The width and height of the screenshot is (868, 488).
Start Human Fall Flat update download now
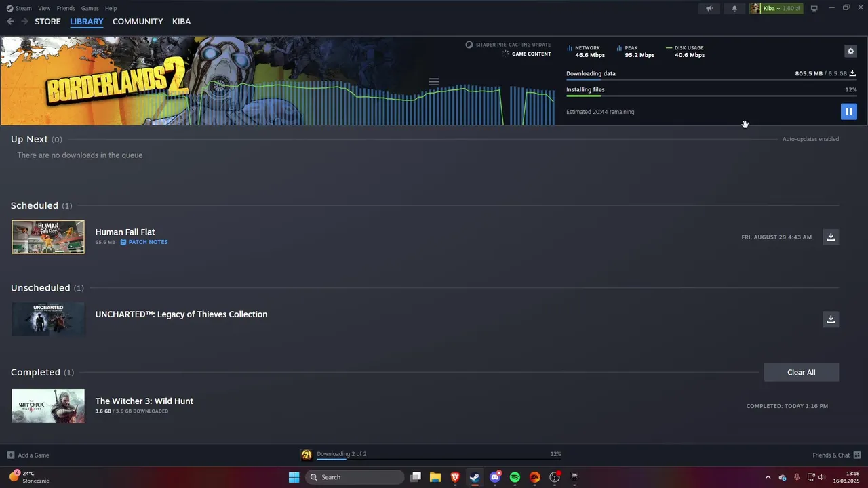point(831,237)
